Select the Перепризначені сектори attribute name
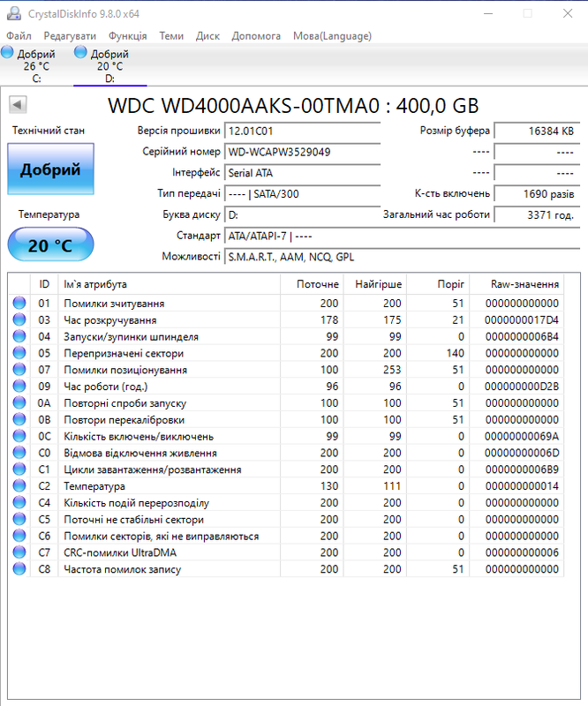588x706 pixels. tap(124, 354)
